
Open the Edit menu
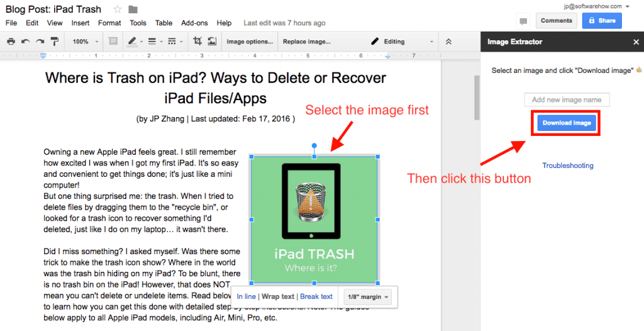(x=32, y=23)
